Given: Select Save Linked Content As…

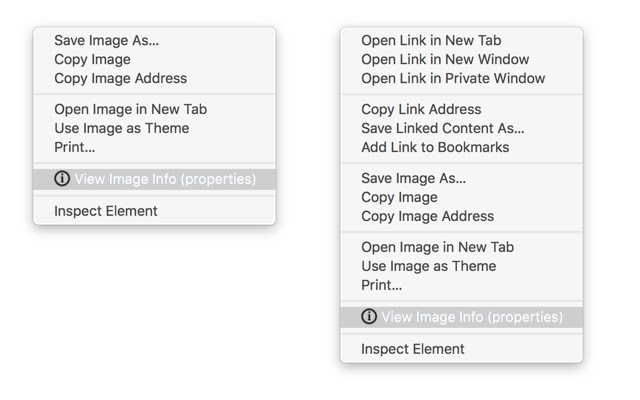Looking at the screenshot, I should coord(442,128).
